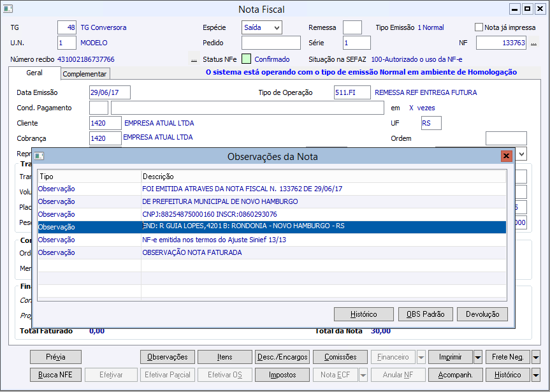Open the NF number lookup ellipsis button

(x=533, y=43)
